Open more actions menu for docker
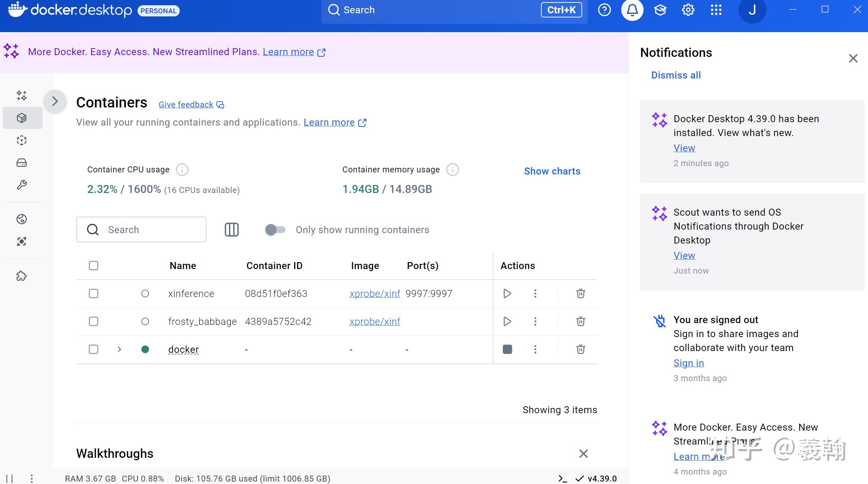The height and width of the screenshot is (484, 868). [535, 349]
